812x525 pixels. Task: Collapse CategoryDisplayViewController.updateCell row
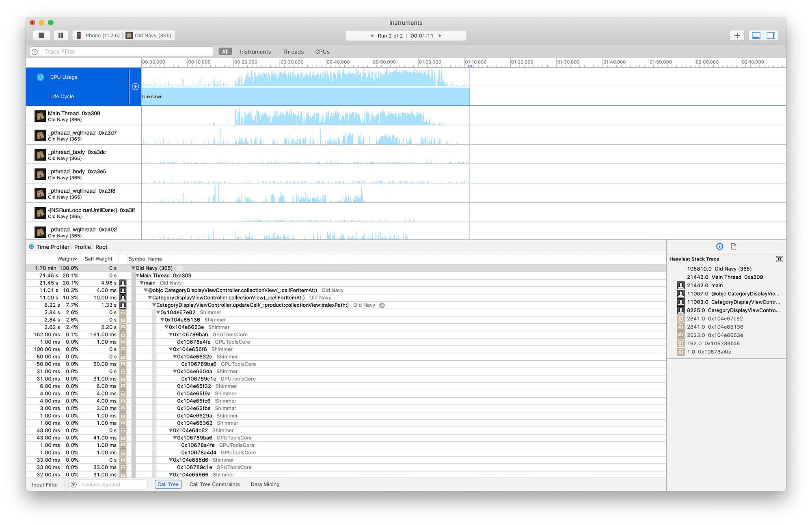154,305
